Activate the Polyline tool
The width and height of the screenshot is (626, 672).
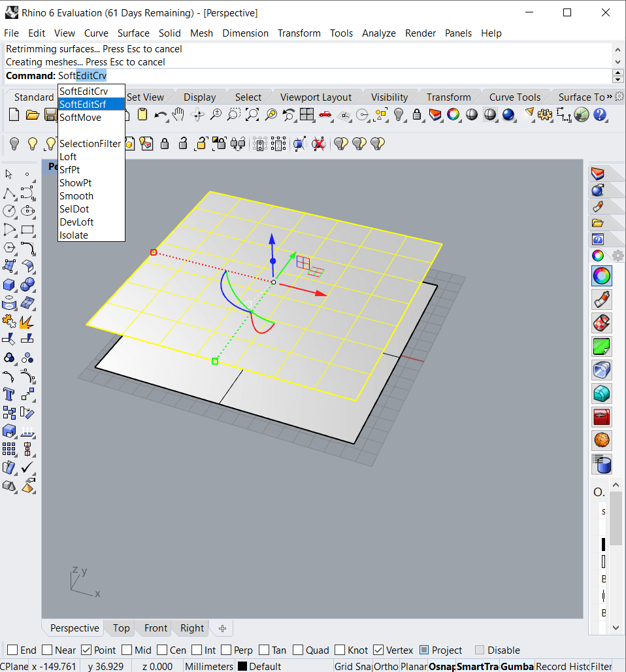pyautogui.click(x=9, y=193)
